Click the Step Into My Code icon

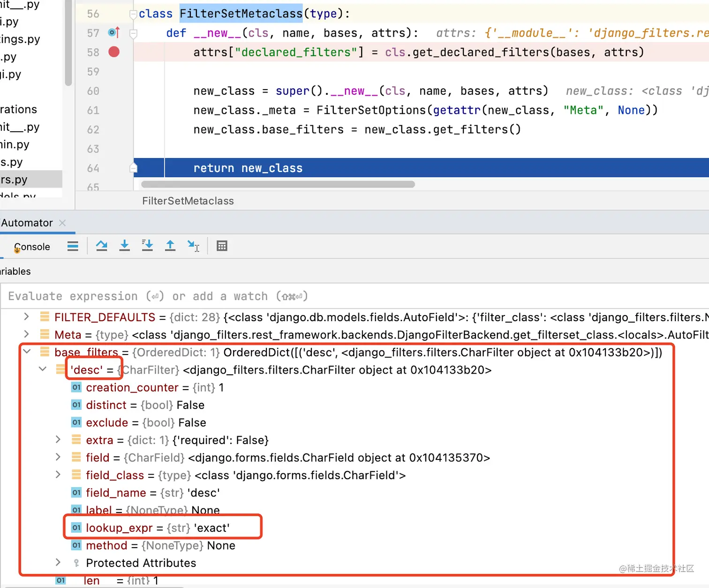[x=147, y=246]
